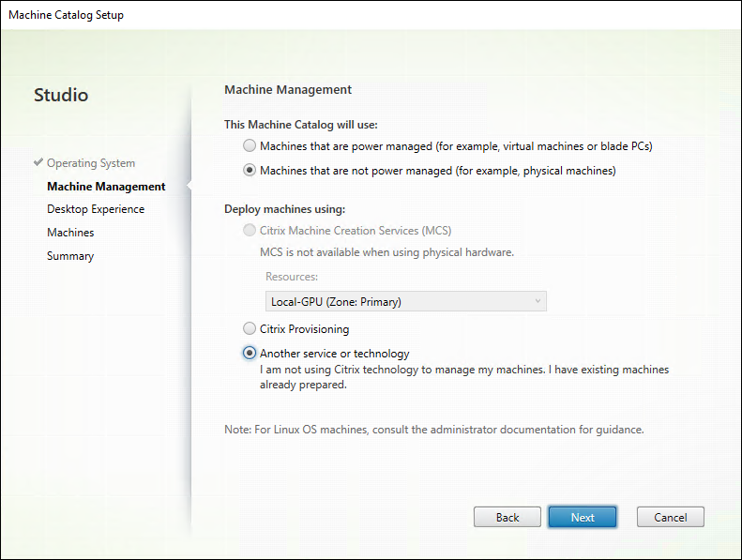Select Citrix Machine Creation Services option

pyautogui.click(x=249, y=231)
